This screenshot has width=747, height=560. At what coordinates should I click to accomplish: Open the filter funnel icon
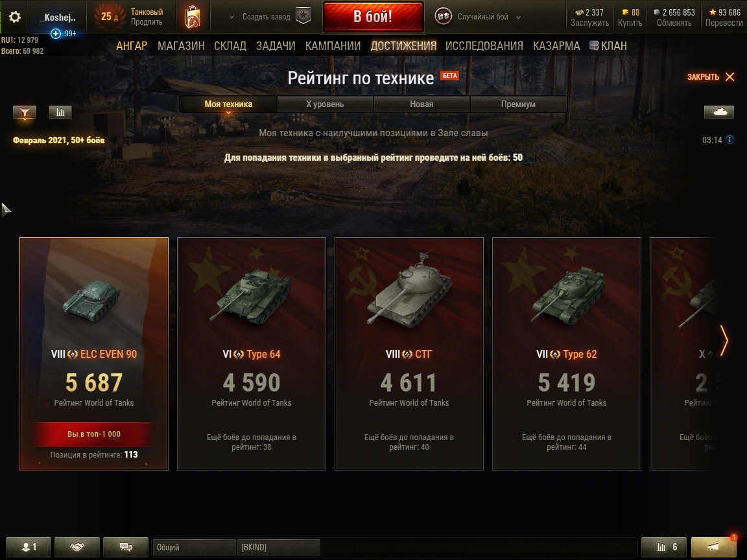[x=25, y=112]
